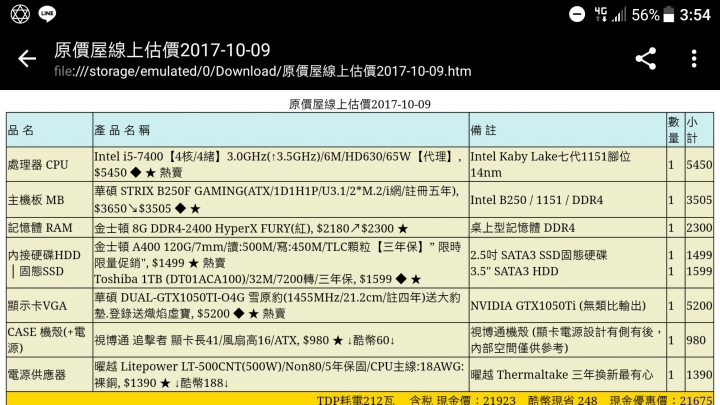Select the 處理器 CPU row label
This screenshot has width=720, height=405.
tap(38, 165)
